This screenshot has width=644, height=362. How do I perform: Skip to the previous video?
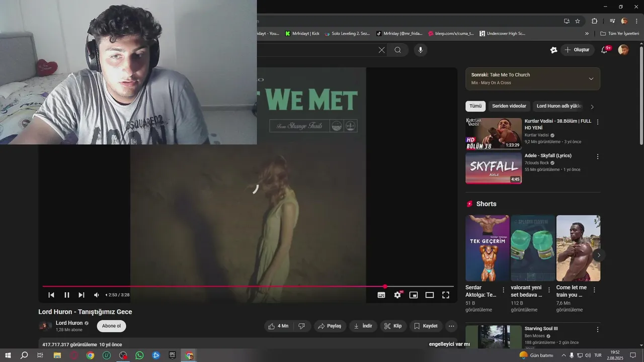pyautogui.click(x=51, y=295)
